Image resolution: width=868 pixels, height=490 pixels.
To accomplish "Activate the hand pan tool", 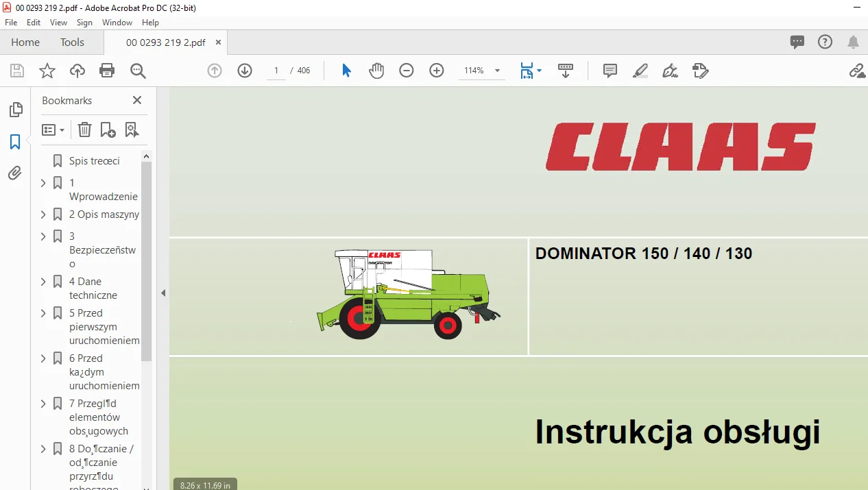I will [376, 71].
